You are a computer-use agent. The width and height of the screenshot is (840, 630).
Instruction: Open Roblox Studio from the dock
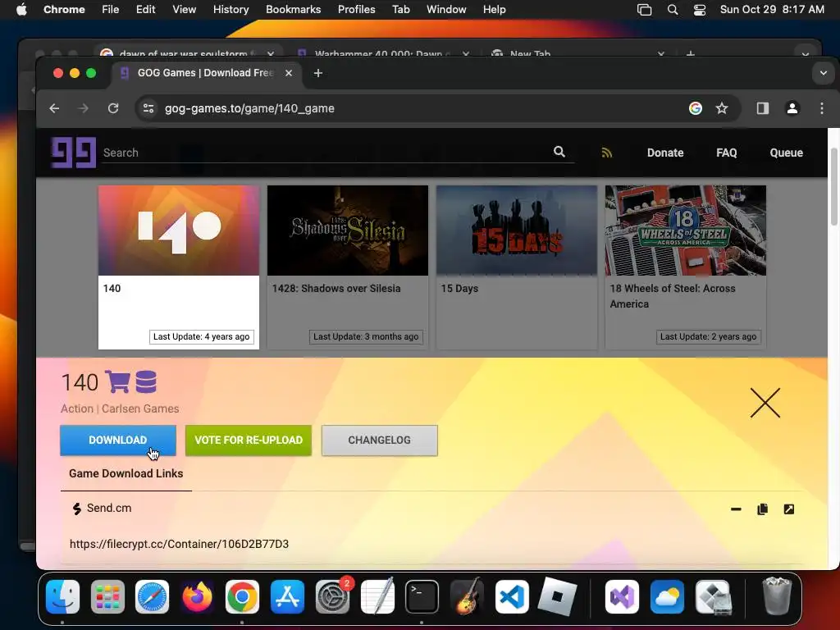[557, 596]
